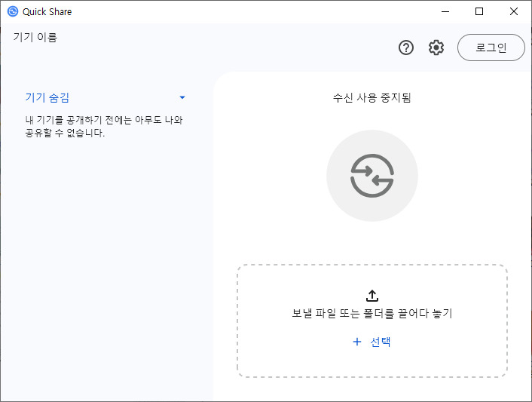532x402 pixels.
Task: Click the + 선택 file select link
Action: (x=371, y=342)
